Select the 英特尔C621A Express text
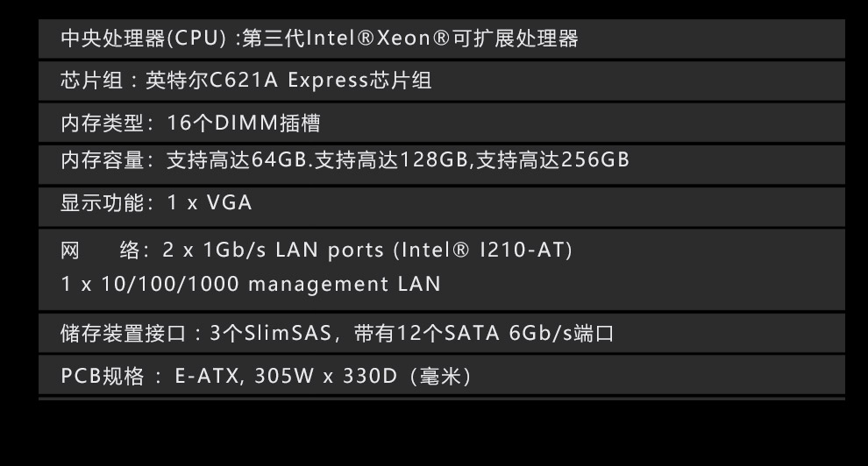This screenshot has width=868, height=466. [257, 81]
